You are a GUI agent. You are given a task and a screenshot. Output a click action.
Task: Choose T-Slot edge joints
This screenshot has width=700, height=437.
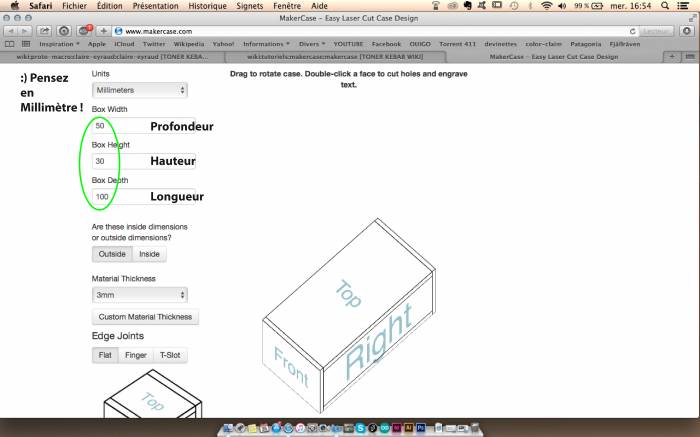(x=170, y=355)
